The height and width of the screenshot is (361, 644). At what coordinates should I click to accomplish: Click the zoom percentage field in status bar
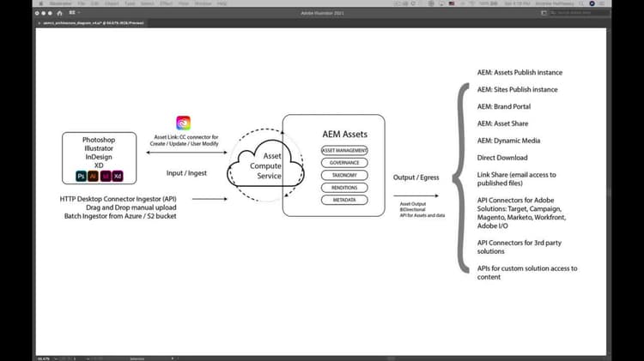pyautogui.click(x=44, y=358)
